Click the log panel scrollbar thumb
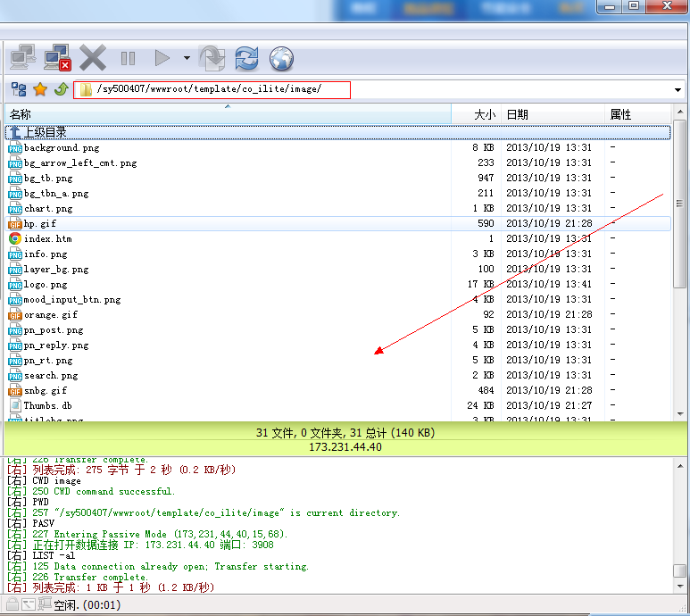The image size is (690, 616). [680, 570]
